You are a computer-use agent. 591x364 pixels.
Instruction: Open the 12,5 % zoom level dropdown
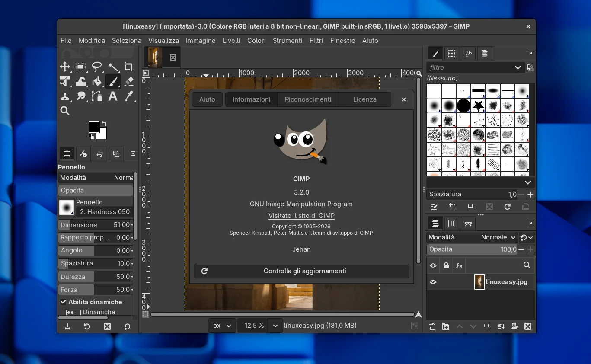[x=275, y=326]
